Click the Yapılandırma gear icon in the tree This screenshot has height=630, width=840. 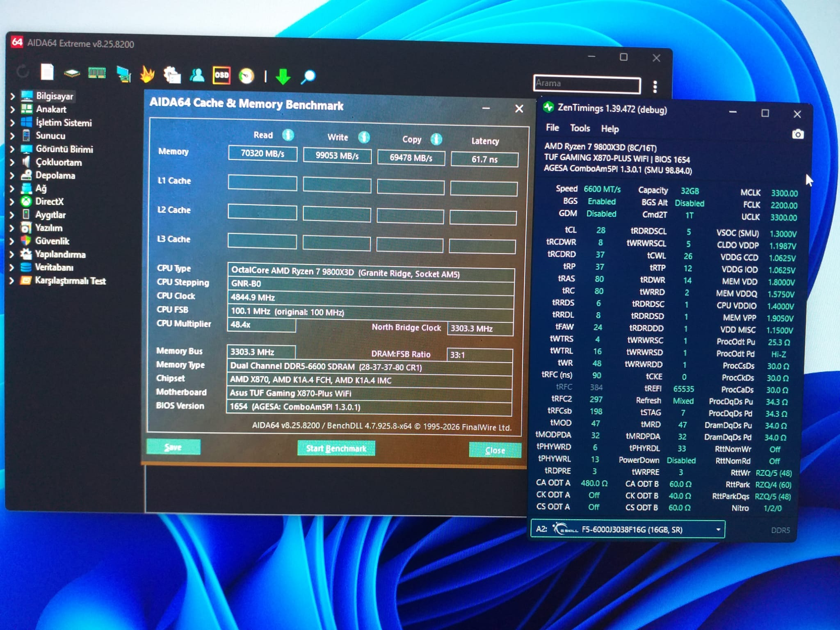pyautogui.click(x=26, y=254)
